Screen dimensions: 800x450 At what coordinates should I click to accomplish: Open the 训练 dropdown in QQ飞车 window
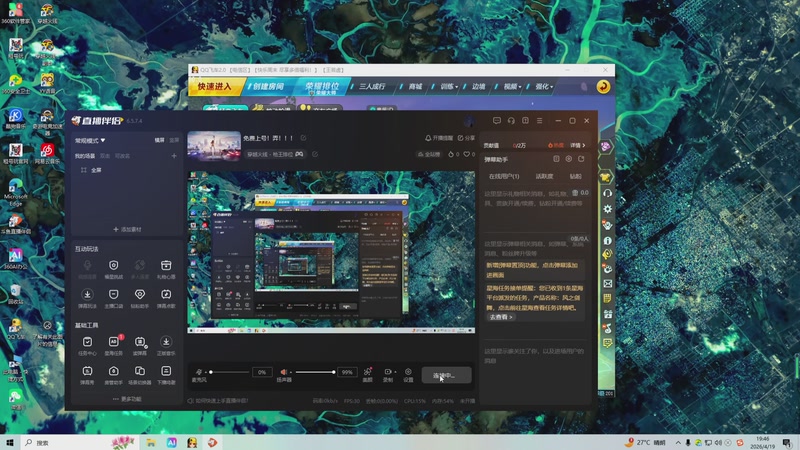(449, 87)
